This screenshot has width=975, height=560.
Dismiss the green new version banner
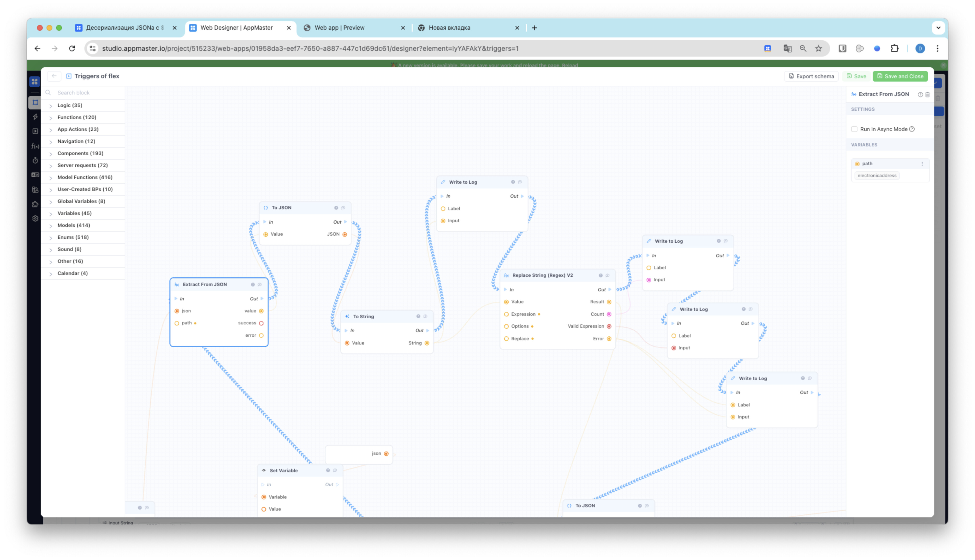coord(944,66)
